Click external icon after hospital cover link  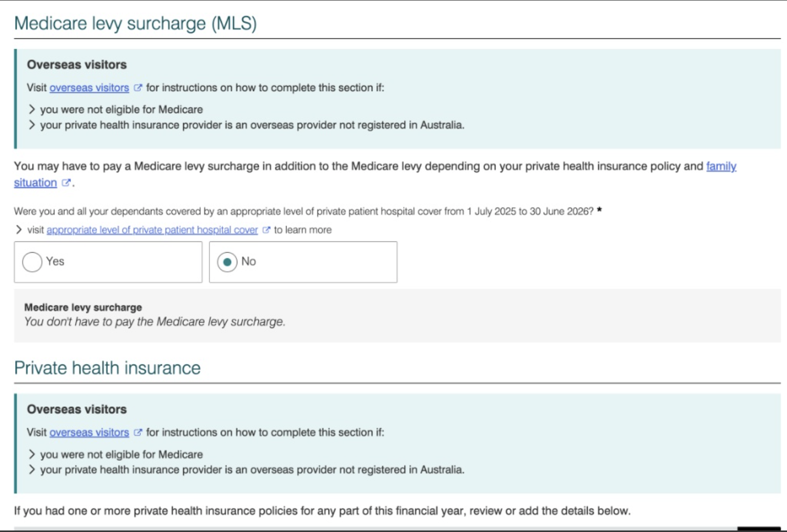[266, 230]
